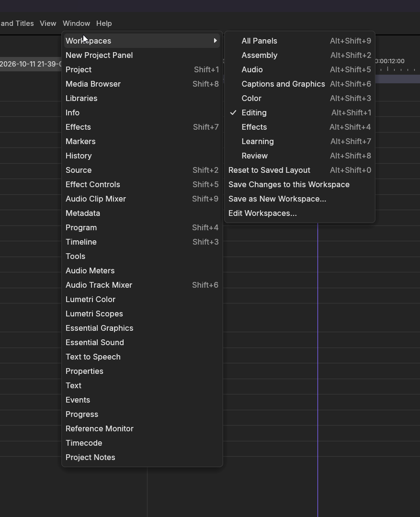Switch to Effects workspace in submenu

pos(300,127)
